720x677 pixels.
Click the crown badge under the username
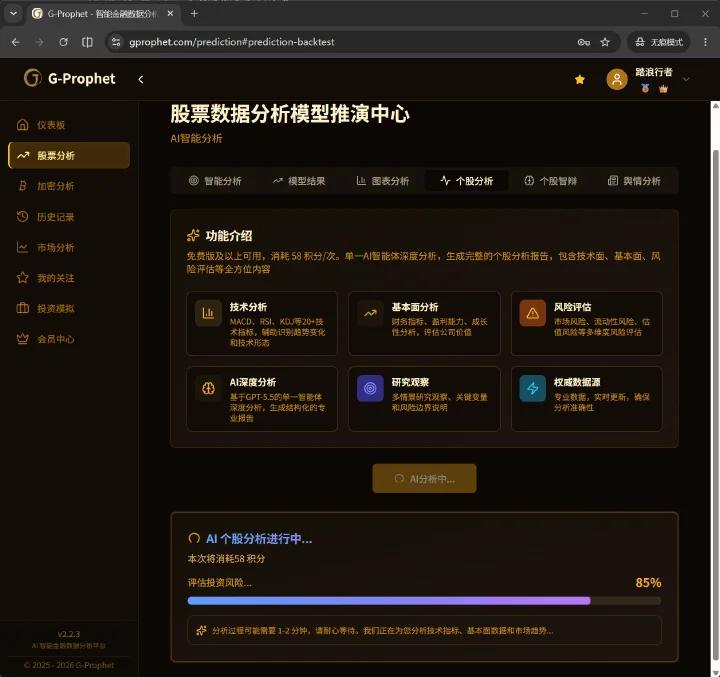pos(663,89)
